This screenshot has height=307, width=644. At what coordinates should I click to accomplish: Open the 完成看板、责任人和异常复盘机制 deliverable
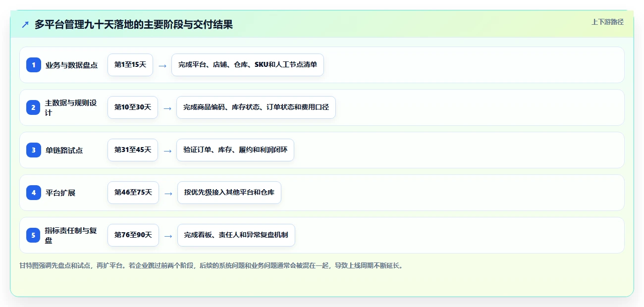tap(236, 235)
